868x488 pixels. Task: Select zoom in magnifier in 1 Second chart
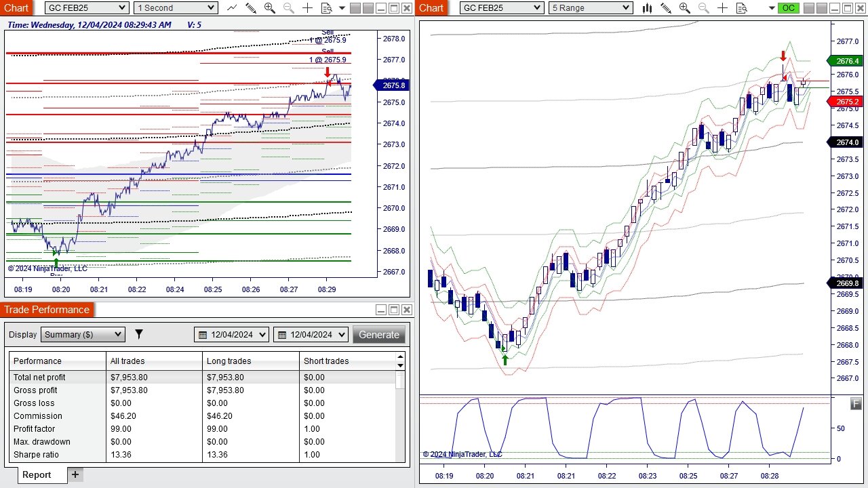(x=269, y=8)
